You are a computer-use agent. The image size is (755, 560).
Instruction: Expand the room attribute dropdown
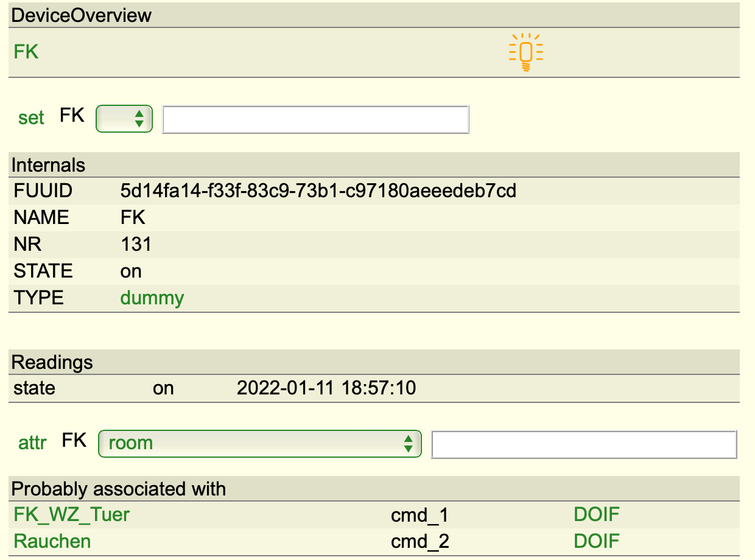pos(259,443)
